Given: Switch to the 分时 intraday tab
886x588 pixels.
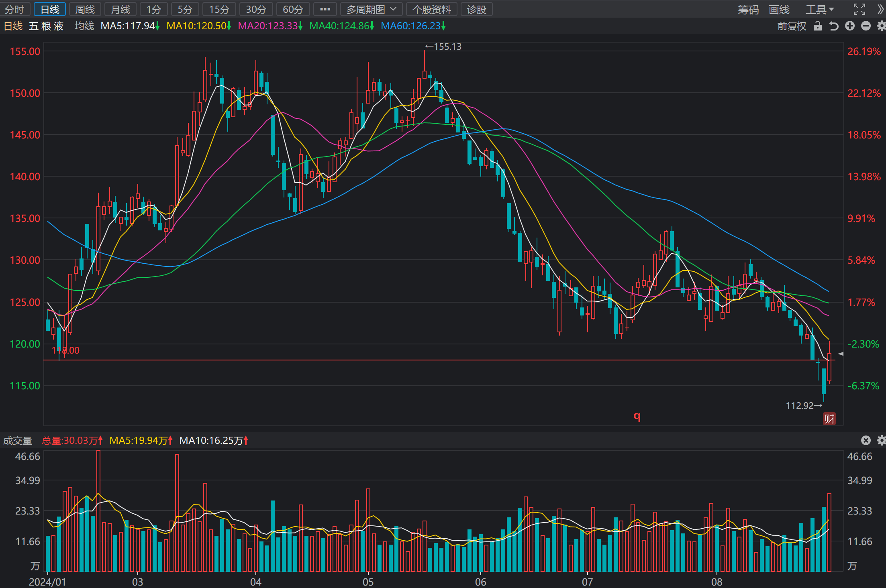Looking at the screenshot, I should pyautogui.click(x=15, y=9).
